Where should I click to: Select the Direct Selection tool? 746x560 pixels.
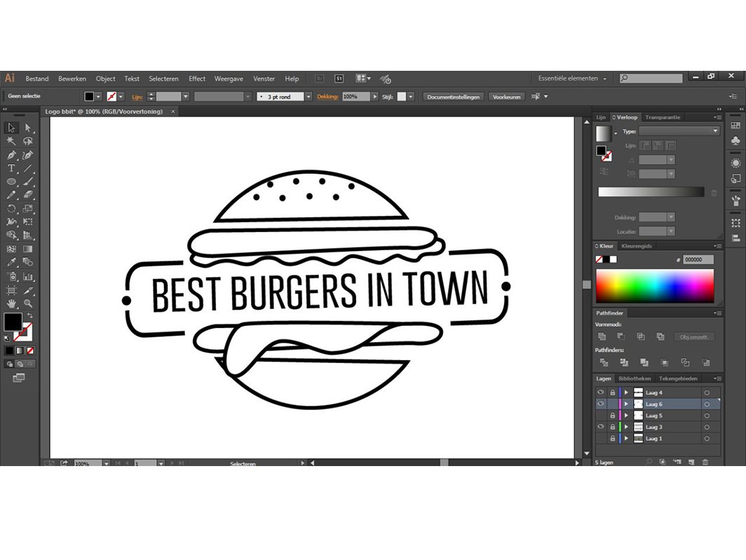[28, 128]
